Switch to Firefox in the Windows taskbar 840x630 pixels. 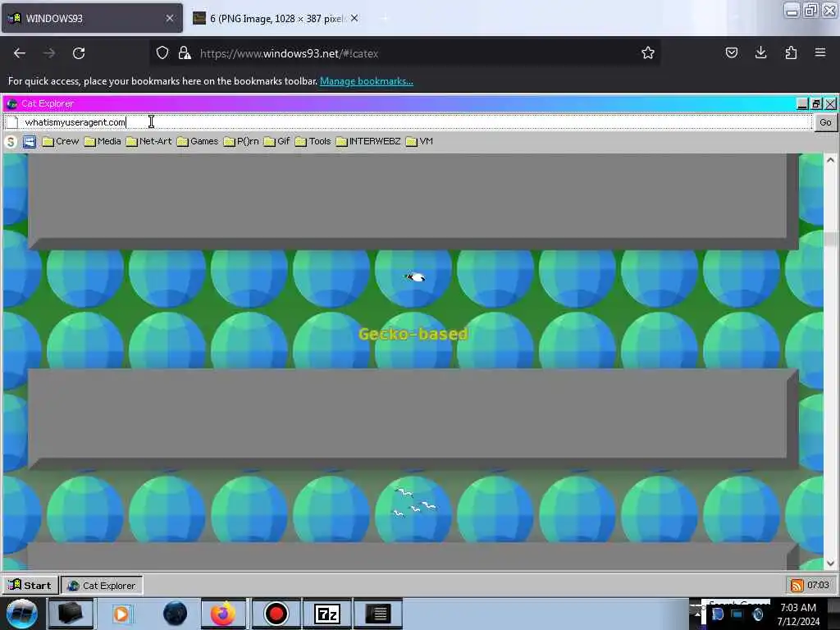click(x=223, y=614)
